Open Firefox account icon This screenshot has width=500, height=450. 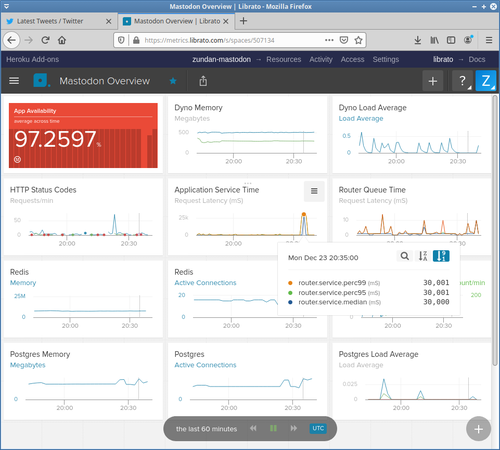468,40
